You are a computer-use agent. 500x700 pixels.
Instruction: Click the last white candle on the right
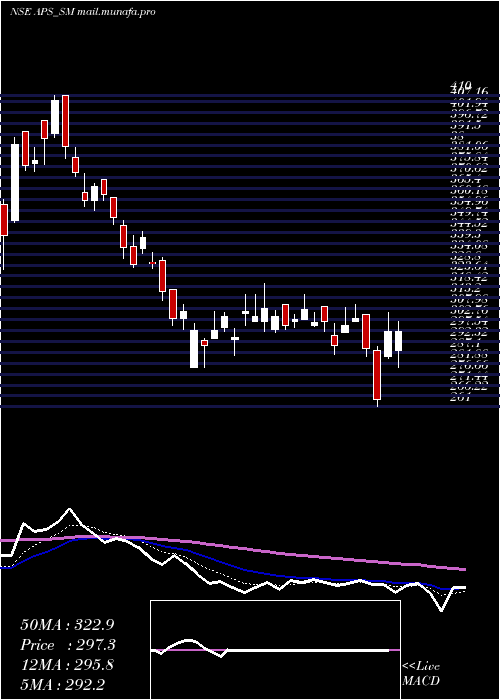coord(398,341)
